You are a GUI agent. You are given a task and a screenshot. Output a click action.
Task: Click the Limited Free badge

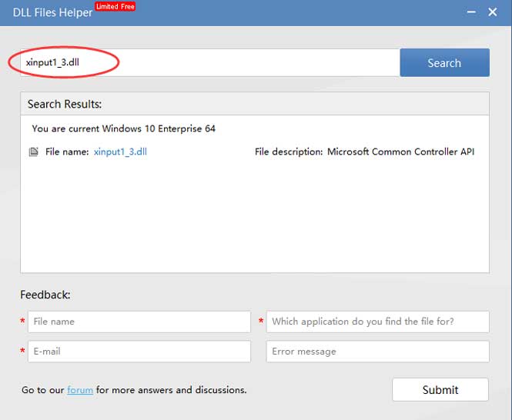pyautogui.click(x=115, y=6)
